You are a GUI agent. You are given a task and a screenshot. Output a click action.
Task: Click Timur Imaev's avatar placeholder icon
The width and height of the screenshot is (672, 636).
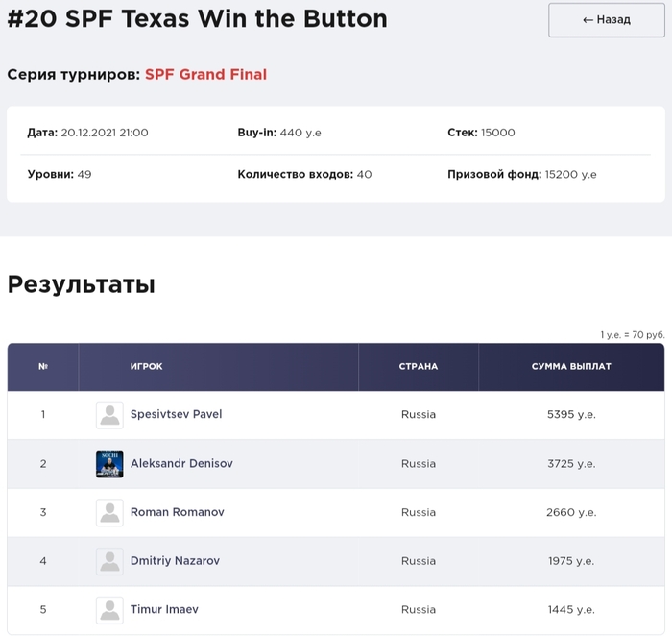point(109,609)
